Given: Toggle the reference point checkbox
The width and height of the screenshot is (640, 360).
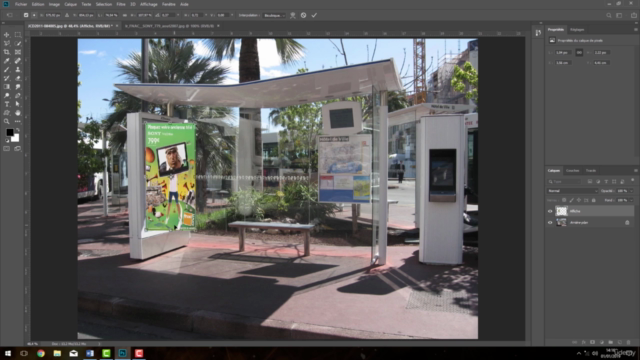Looking at the screenshot, I should point(26,15).
